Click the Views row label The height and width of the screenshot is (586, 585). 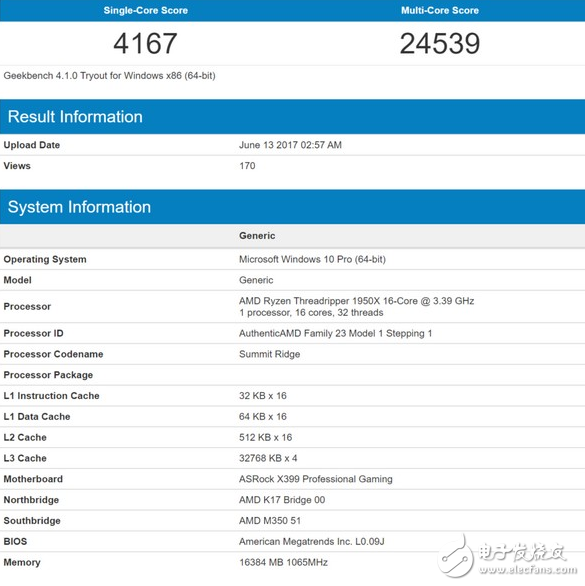(17, 166)
